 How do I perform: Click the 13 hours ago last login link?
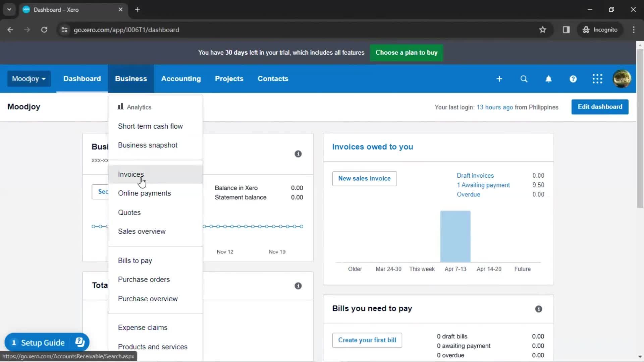(494, 107)
